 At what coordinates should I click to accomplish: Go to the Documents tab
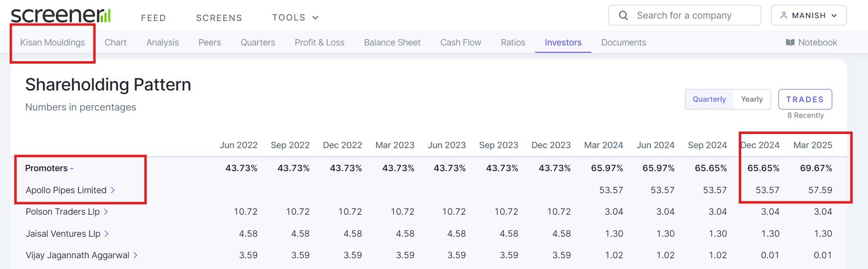624,43
